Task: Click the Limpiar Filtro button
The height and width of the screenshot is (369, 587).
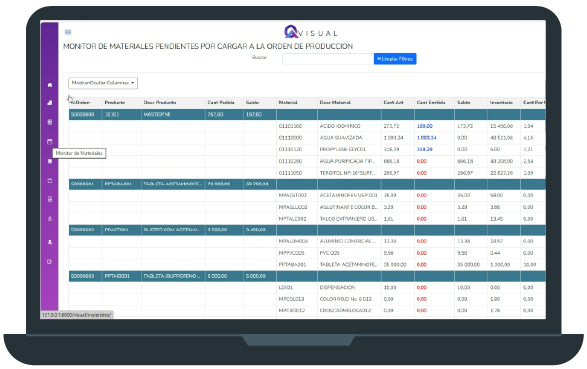Action: pos(395,59)
